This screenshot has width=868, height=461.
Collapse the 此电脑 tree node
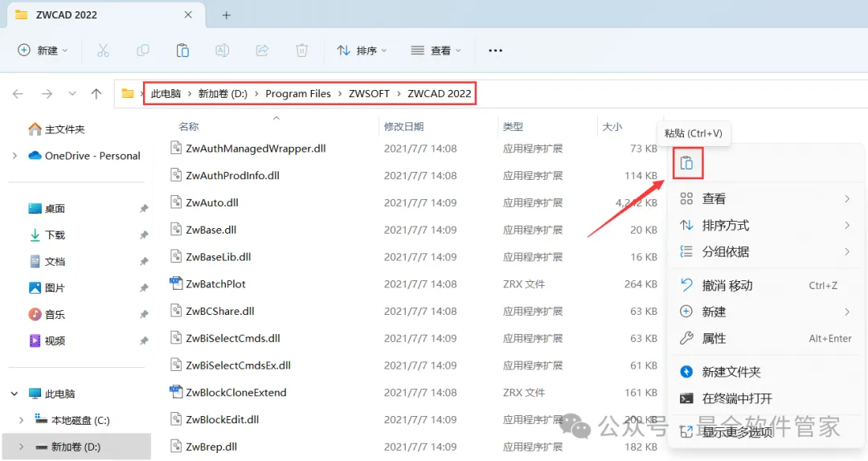[x=14, y=394]
